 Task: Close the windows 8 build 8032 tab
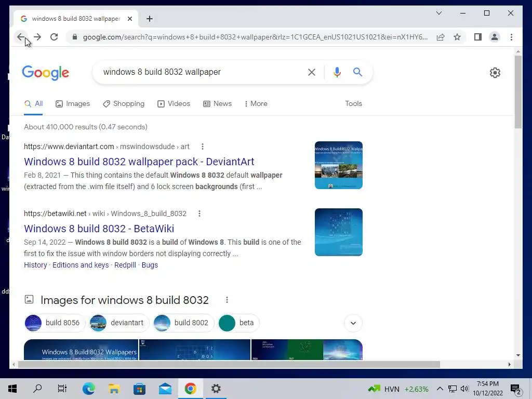[x=129, y=19]
